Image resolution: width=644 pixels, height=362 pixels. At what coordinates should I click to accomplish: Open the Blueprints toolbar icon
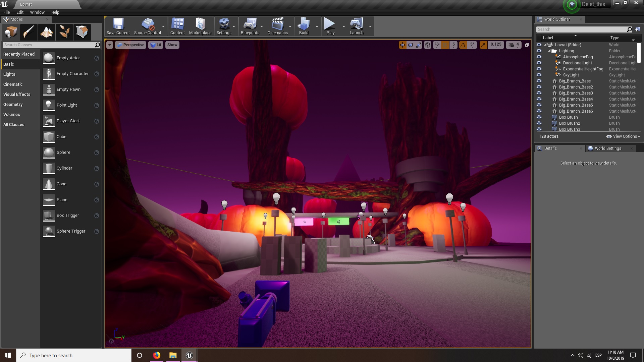pyautogui.click(x=250, y=26)
